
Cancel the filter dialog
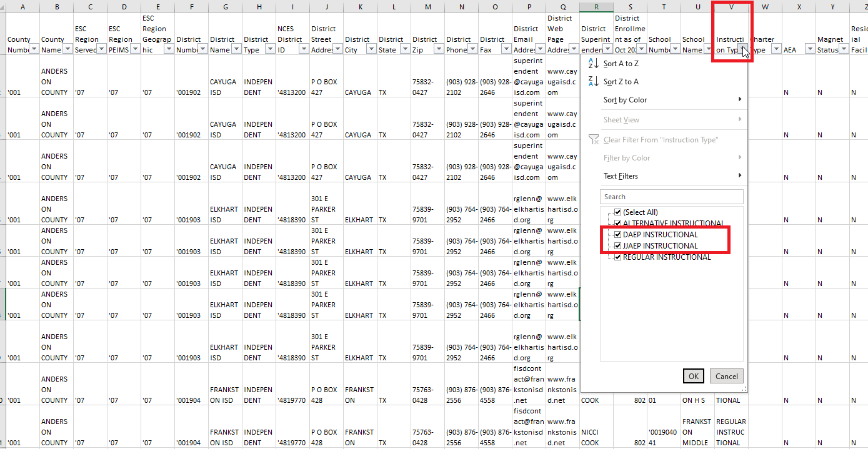726,376
